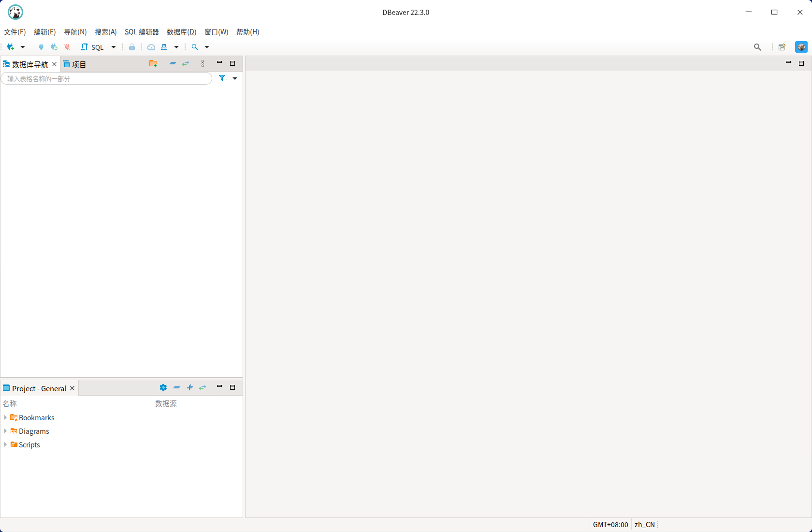Image resolution: width=812 pixels, height=532 pixels.
Task: Open database navigator view menu (three dots)
Action: pos(203,63)
